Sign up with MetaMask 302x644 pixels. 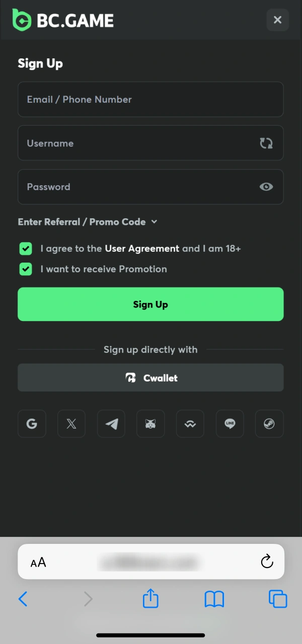click(x=150, y=424)
